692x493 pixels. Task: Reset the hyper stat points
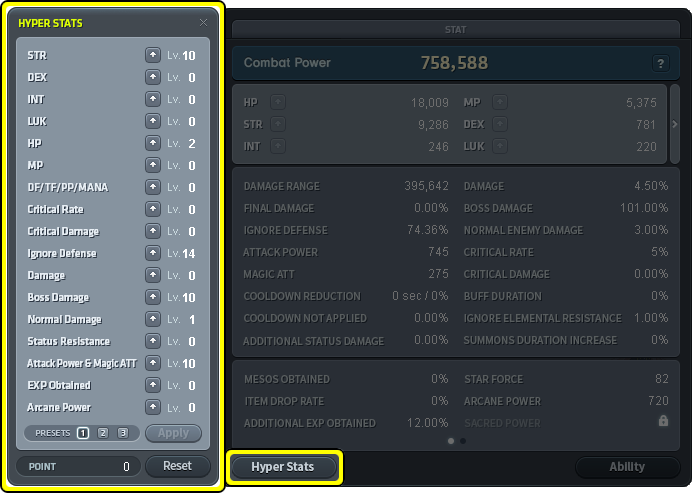point(177,466)
